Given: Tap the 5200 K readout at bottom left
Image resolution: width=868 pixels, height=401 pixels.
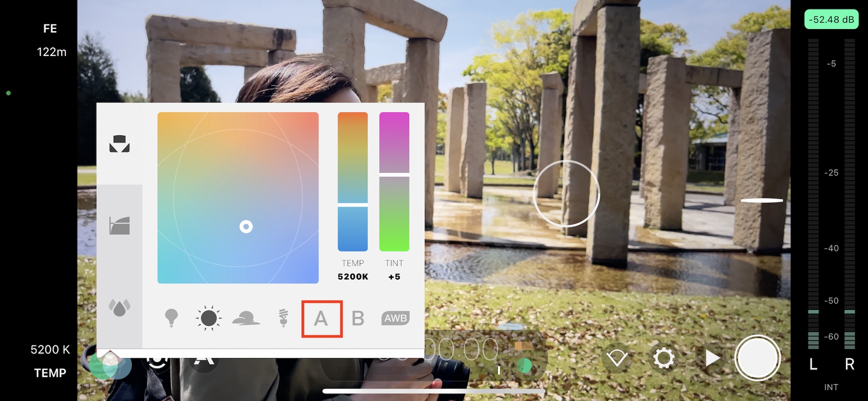Looking at the screenshot, I should coord(50,350).
